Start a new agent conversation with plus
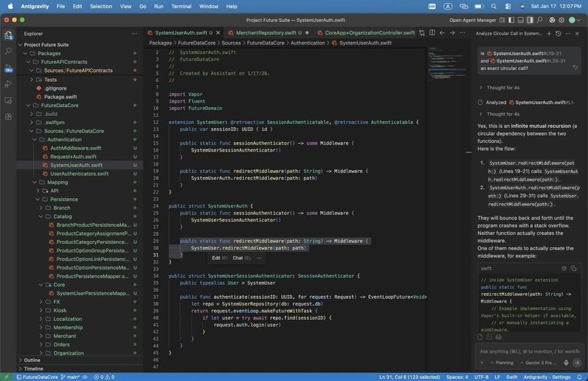This screenshot has width=588, height=381. 549,34
